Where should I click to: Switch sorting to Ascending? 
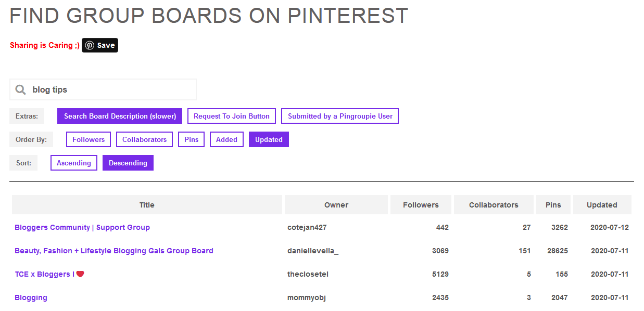point(73,163)
